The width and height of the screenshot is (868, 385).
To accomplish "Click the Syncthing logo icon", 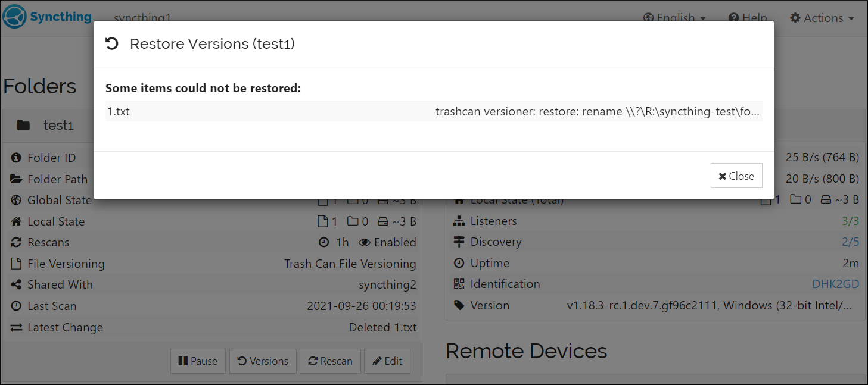I will [13, 16].
